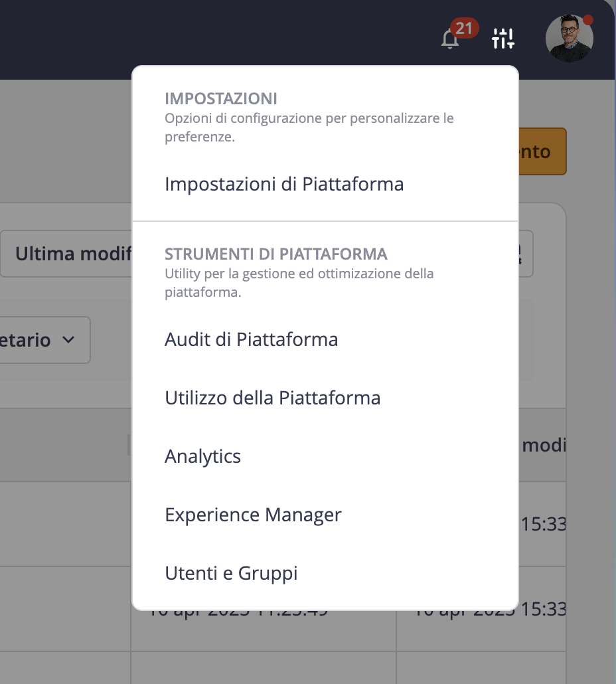Screen dimensions: 616x684
Task: Select the Analytics menu entry
Action: (202, 456)
